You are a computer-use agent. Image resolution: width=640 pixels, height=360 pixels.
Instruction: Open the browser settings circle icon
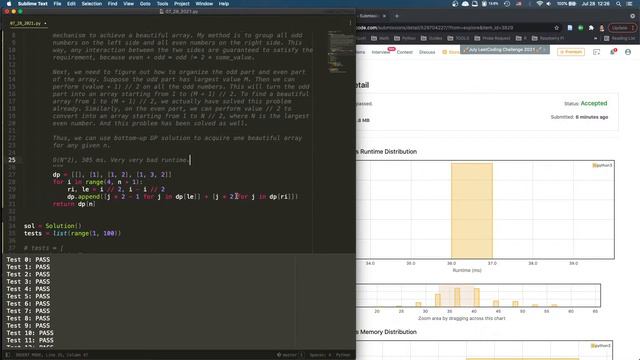pos(633,16)
